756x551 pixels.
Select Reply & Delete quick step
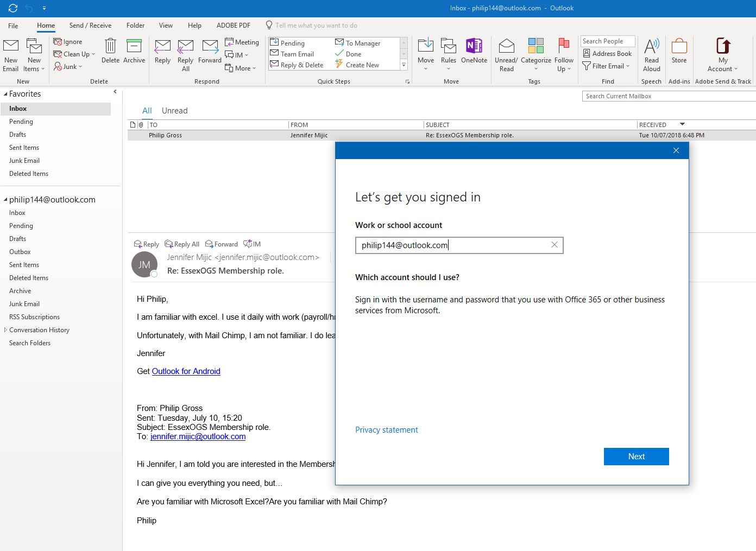coord(297,65)
